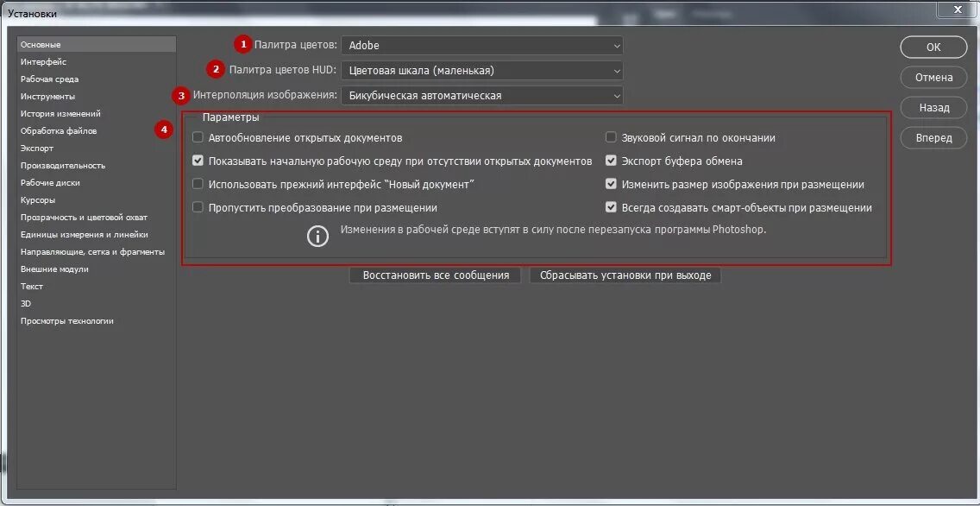
Task: Select Прозрачность и цветовой охват category
Action: [97, 217]
